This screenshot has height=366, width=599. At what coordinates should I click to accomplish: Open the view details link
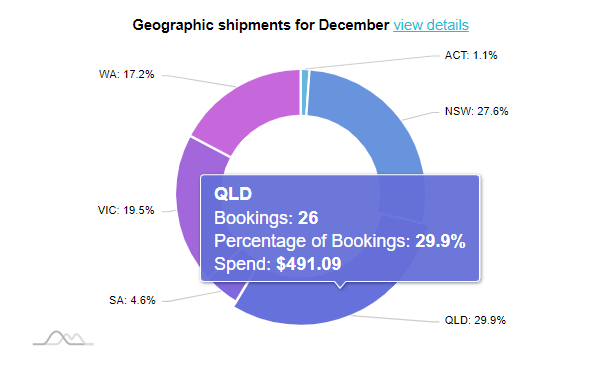click(431, 25)
